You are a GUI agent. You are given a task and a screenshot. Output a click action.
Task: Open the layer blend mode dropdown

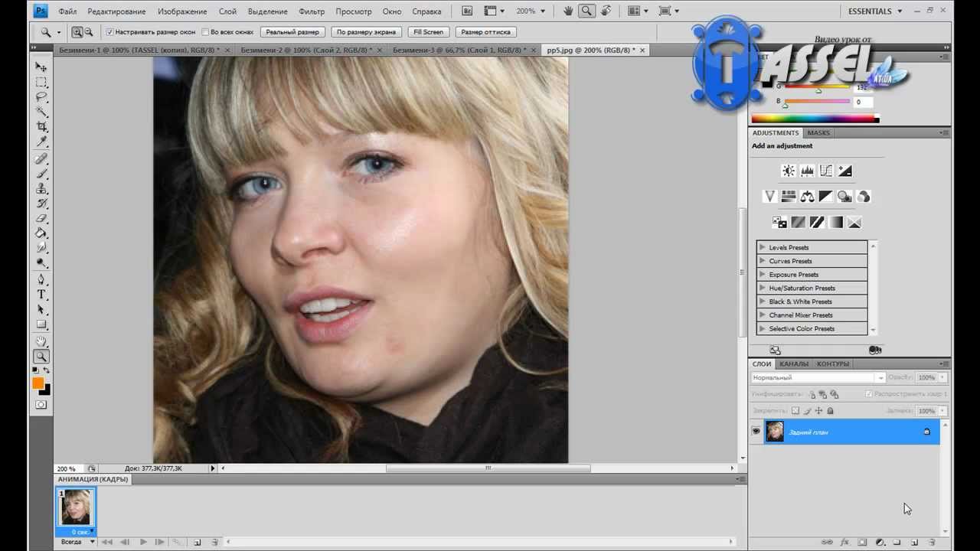[818, 377]
